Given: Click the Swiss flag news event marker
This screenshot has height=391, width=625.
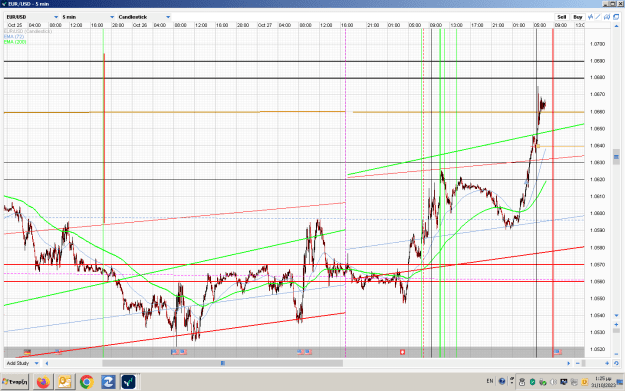Looking at the screenshot, I should (x=403, y=352).
